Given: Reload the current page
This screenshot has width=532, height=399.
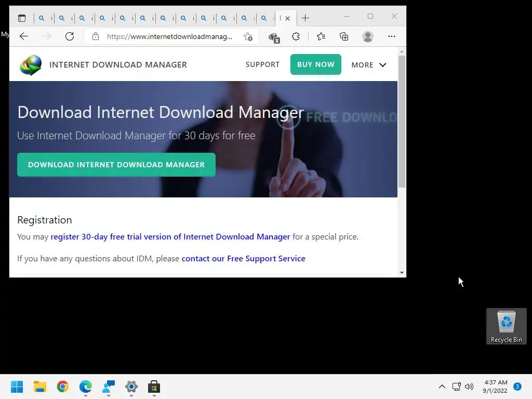Looking at the screenshot, I should coord(70,36).
